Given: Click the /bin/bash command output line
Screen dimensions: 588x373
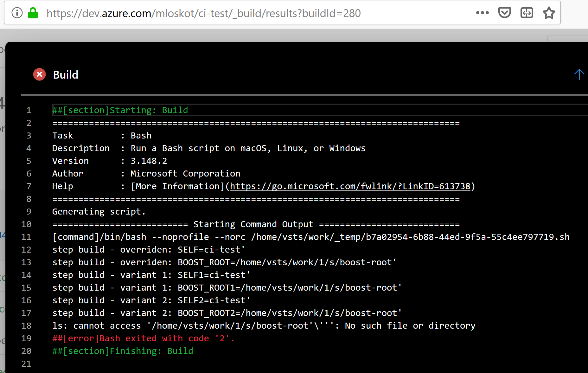Looking at the screenshot, I should pos(310,237).
